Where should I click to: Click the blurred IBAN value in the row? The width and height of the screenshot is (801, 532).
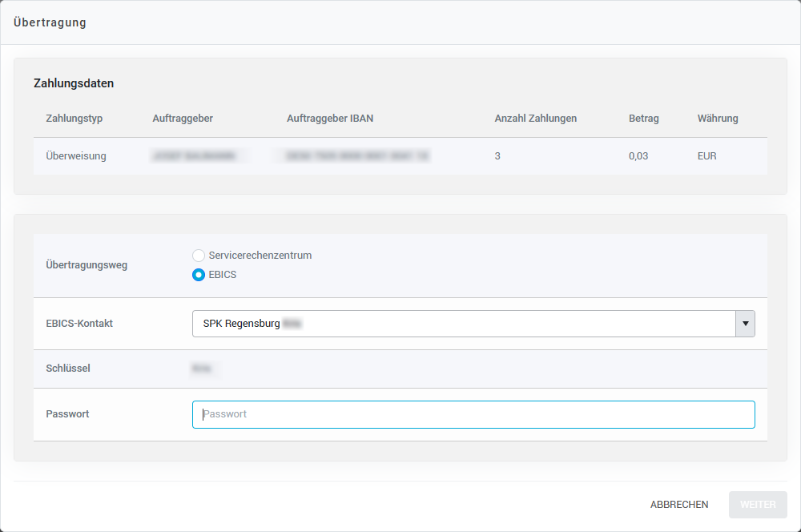click(x=357, y=156)
